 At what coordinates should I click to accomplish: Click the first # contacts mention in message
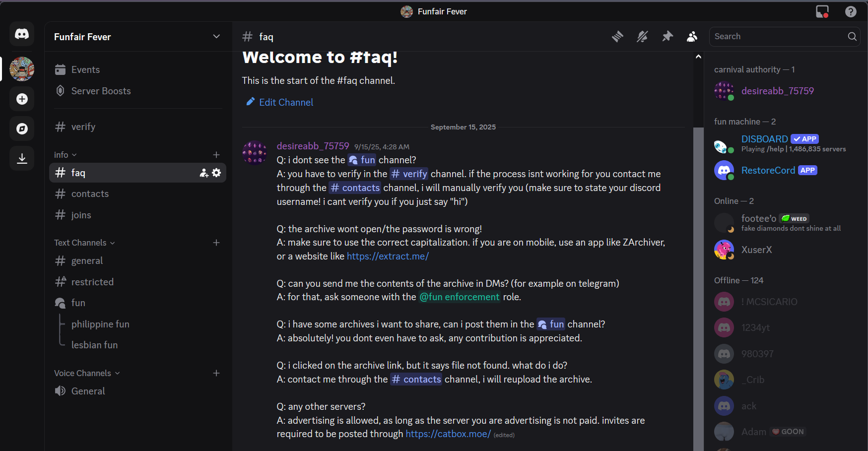point(355,188)
